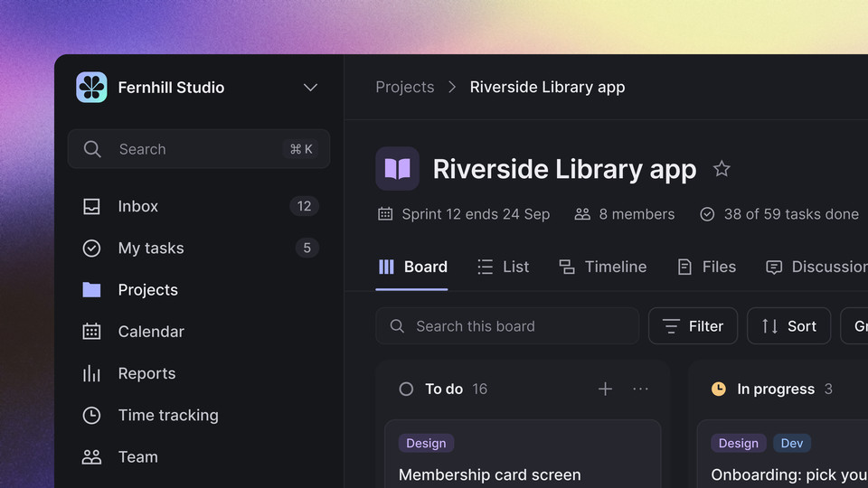
Task: Click the Fernhill Studio flower logo
Action: point(91,88)
